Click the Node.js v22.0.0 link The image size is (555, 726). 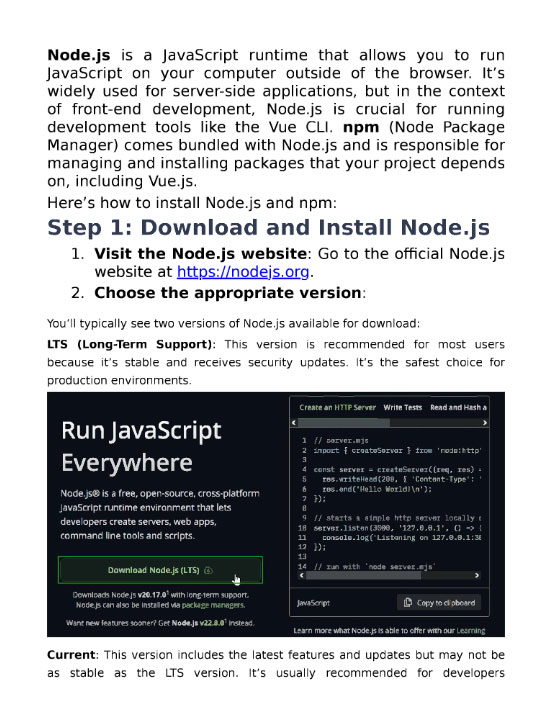pyautogui.click(x=199, y=623)
